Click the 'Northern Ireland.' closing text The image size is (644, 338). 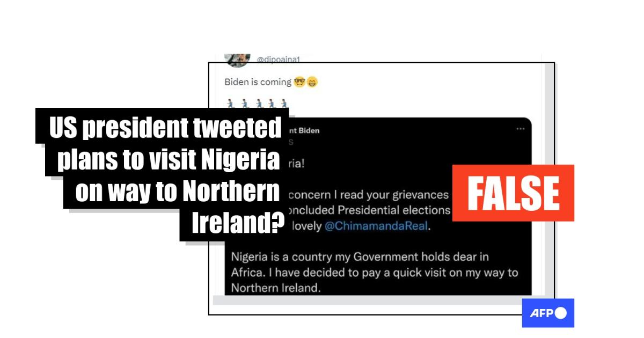[275, 288]
